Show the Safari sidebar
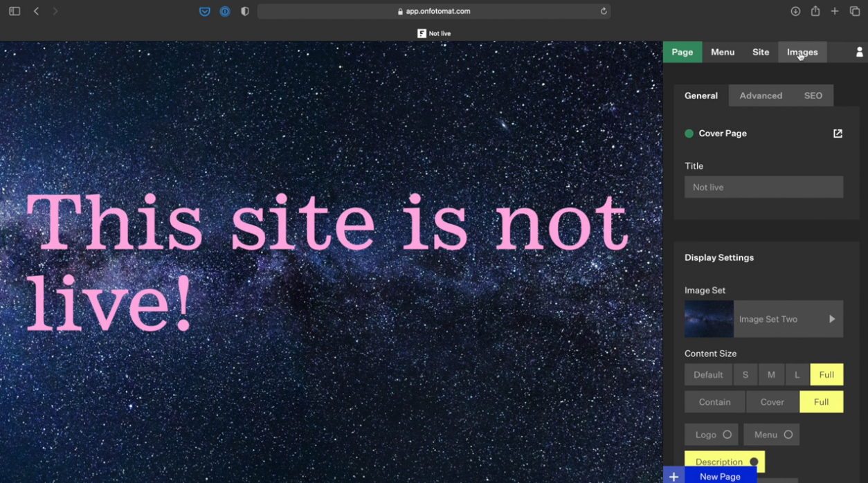 15,11
